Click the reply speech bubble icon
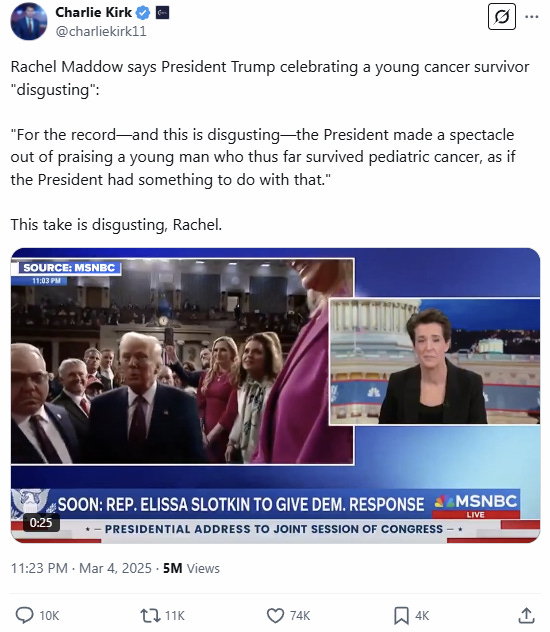Screen dimensions: 550x632 25,615
